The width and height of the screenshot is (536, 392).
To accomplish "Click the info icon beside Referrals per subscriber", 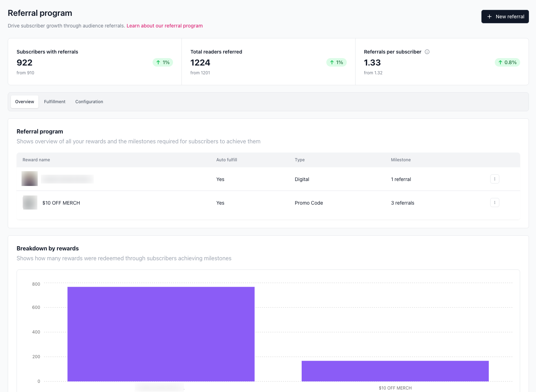I will point(427,52).
